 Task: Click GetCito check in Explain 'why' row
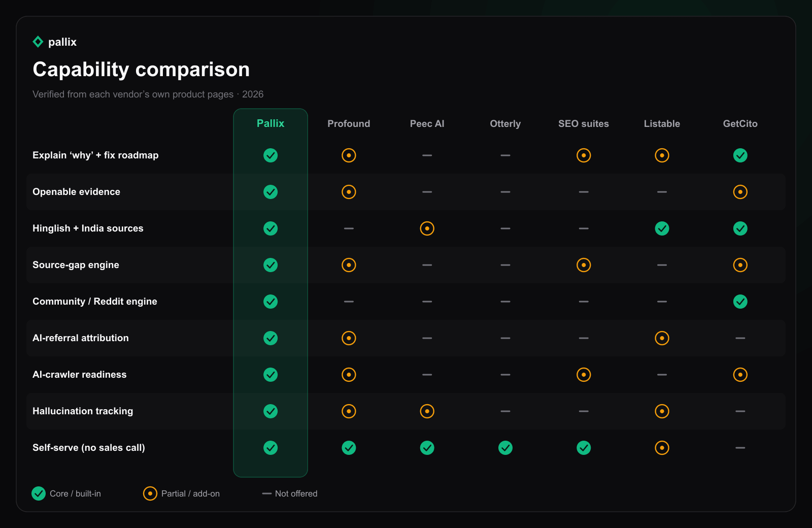tap(740, 155)
